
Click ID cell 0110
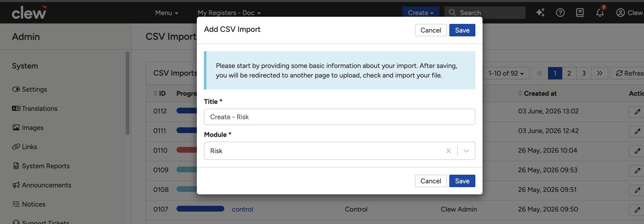click(x=160, y=150)
